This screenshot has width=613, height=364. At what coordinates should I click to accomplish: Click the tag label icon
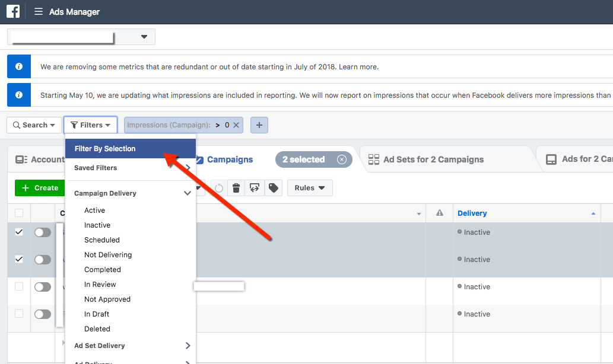click(x=274, y=188)
